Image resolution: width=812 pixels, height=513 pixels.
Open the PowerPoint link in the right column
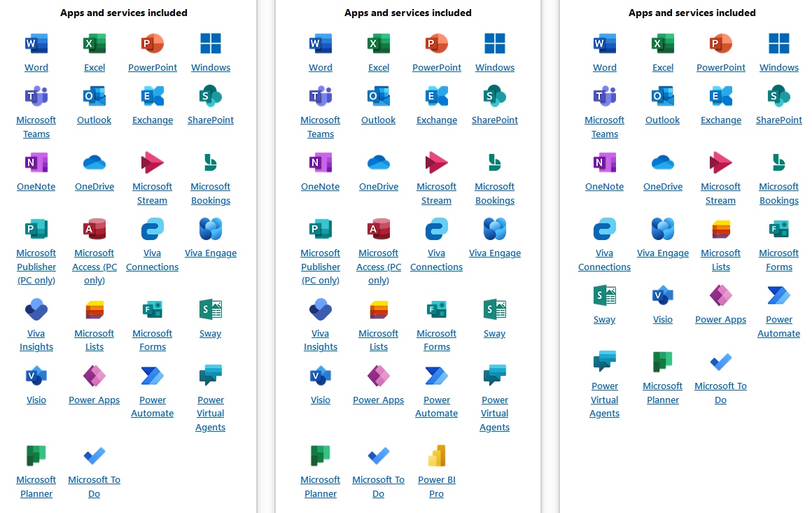(x=721, y=68)
